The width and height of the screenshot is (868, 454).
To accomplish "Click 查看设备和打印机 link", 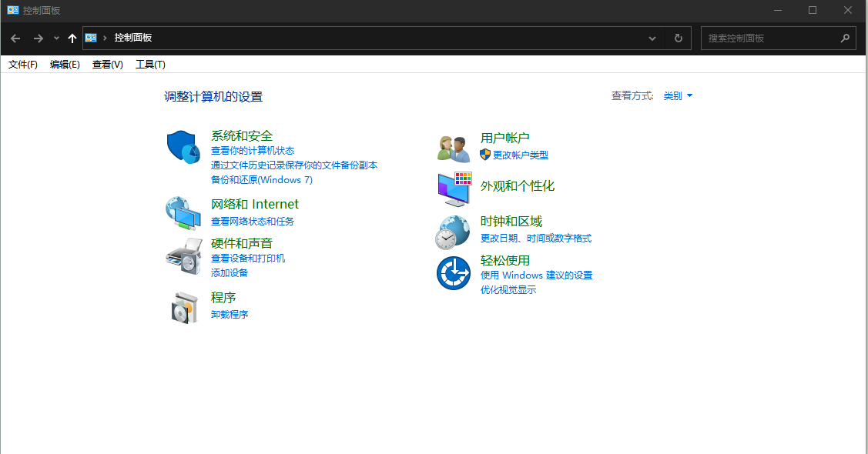I will [248, 259].
